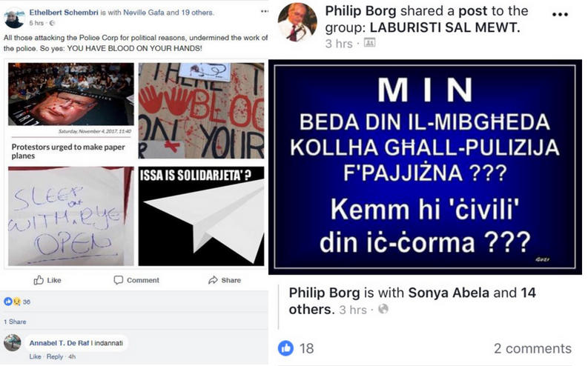This screenshot has width=588, height=366.
Task: Open the blue 'MIN BEDA DIN' image
Action: [426, 167]
